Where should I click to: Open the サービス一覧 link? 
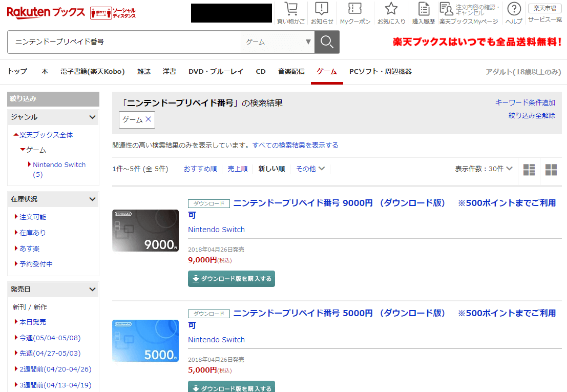click(545, 19)
